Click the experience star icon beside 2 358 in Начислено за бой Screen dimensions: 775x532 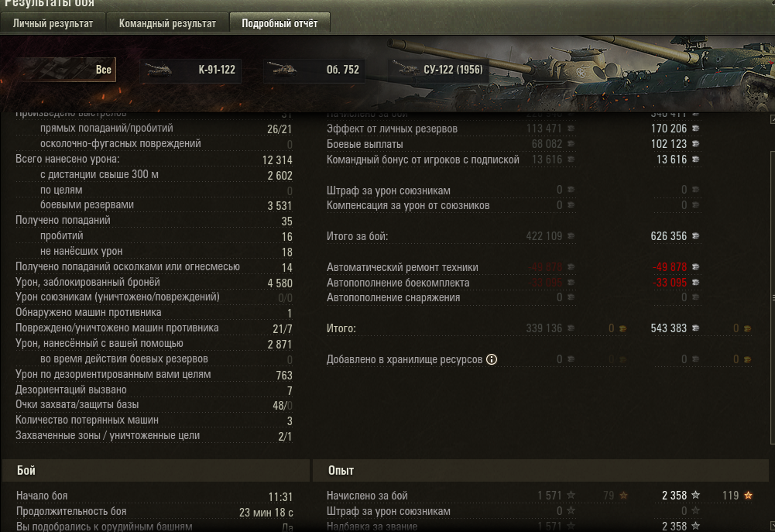pyautogui.click(x=695, y=495)
